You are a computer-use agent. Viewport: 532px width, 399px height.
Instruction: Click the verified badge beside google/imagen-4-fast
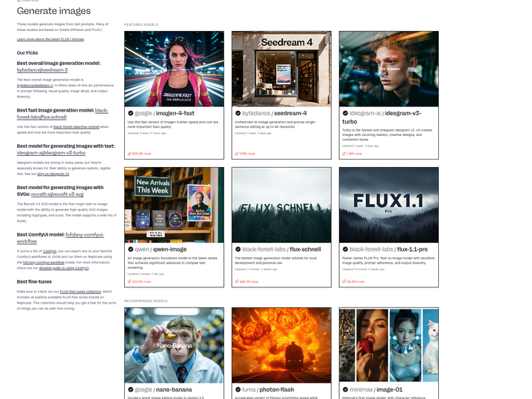tap(131, 113)
